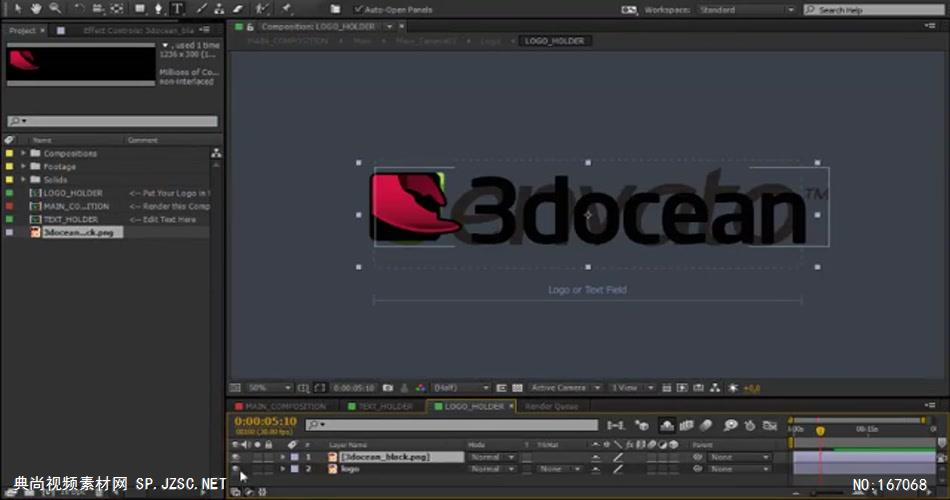Expand the Solids folder
This screenshot has width=950, height=500.
pyautogui.click(x=23, y=179)
